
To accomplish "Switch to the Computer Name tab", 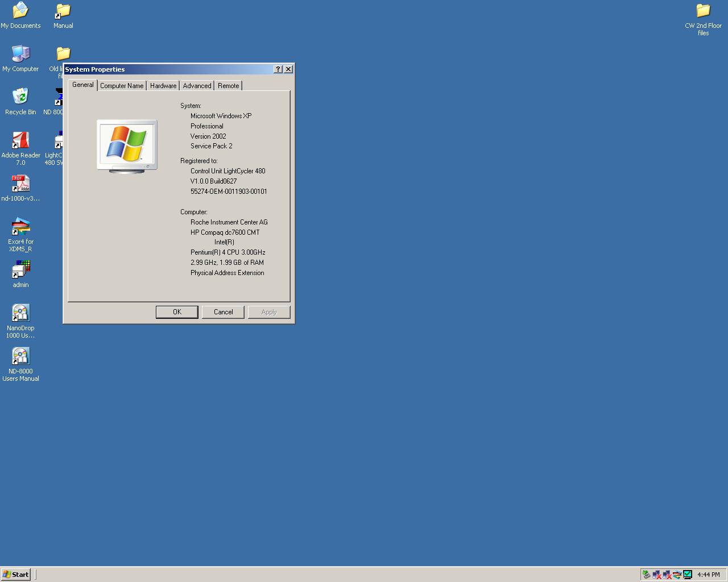I will point(122,86).
